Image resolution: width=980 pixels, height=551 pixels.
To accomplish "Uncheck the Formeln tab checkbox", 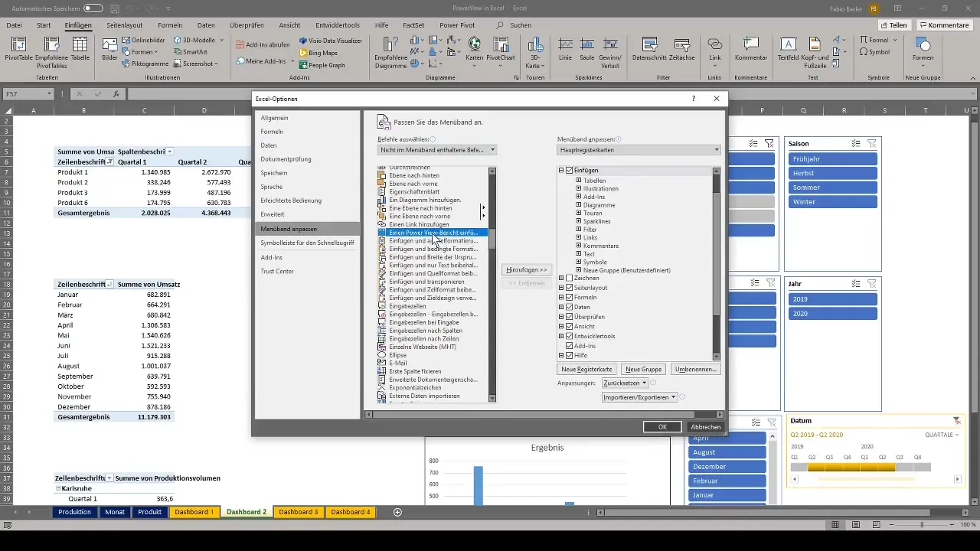I will (x=569, y=297).
